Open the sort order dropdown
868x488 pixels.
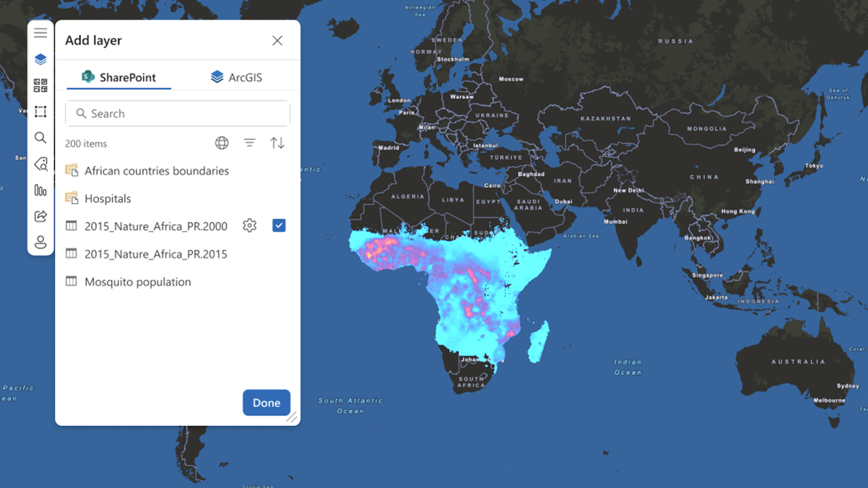pyautogui.click(x=277, y=143)
